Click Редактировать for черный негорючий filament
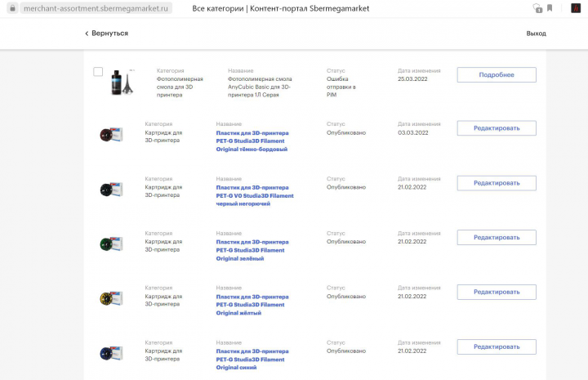588x380 pixels. [497, 183]
